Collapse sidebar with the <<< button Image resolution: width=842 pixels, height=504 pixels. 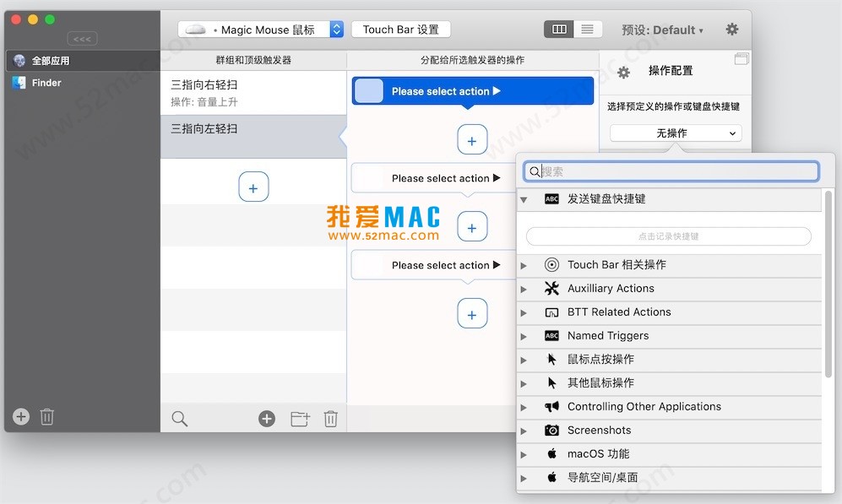click(x=82, y=39)
